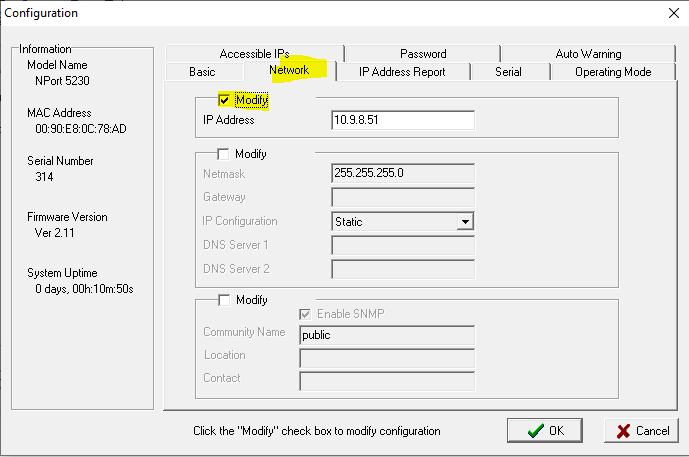The width and height of the screenshot is (689, 457).
Task: Click the IP Configuration label
Action: 240,221
